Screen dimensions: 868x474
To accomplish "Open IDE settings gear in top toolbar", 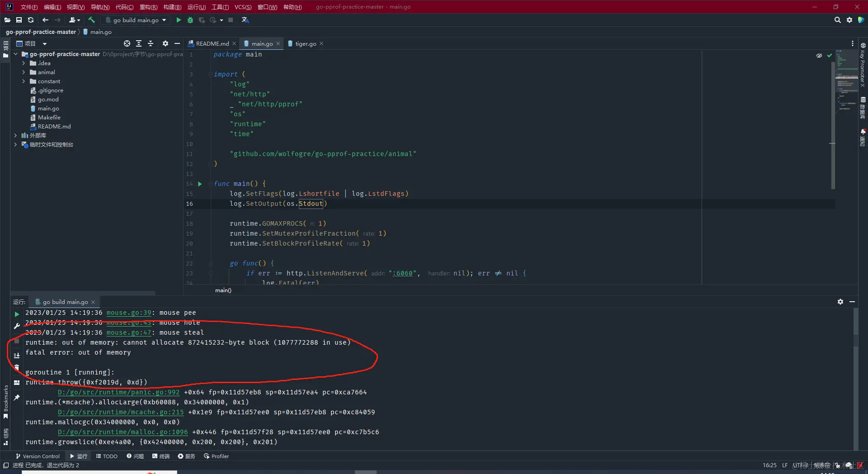I will pos(849,20).
